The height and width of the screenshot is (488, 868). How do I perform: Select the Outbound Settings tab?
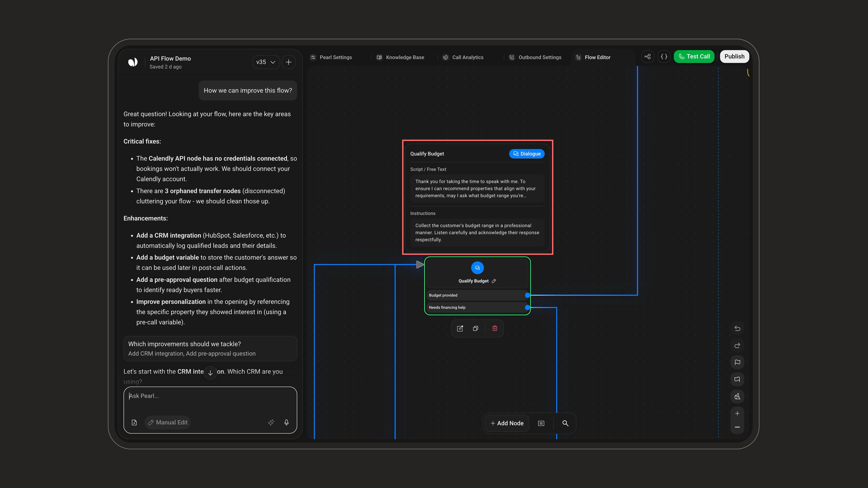pos(535,57)
